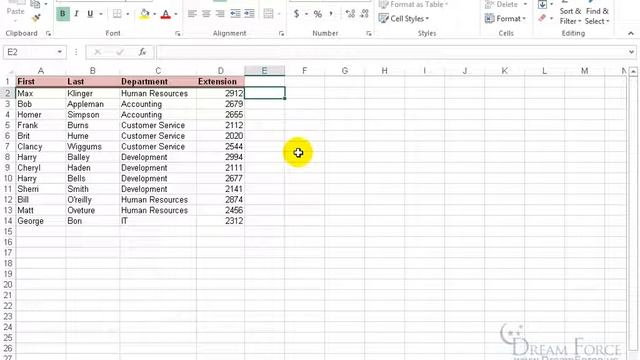The height and width of the screenshot is (360, 640).
Task: Click the Fill down arrow icon
Action: pyautogui.click(x=542, y=4)
